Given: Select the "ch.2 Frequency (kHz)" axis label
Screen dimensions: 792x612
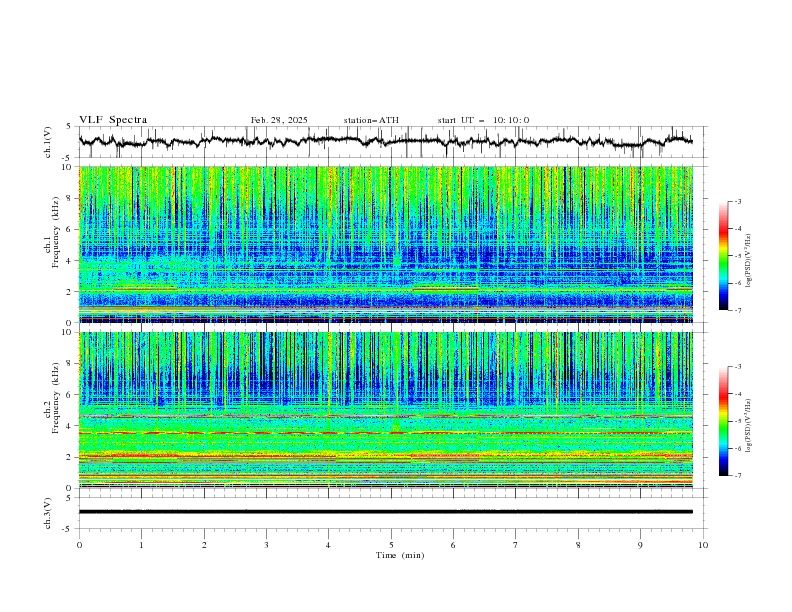Looking at the screenshot, I should (x=52, y=397).
